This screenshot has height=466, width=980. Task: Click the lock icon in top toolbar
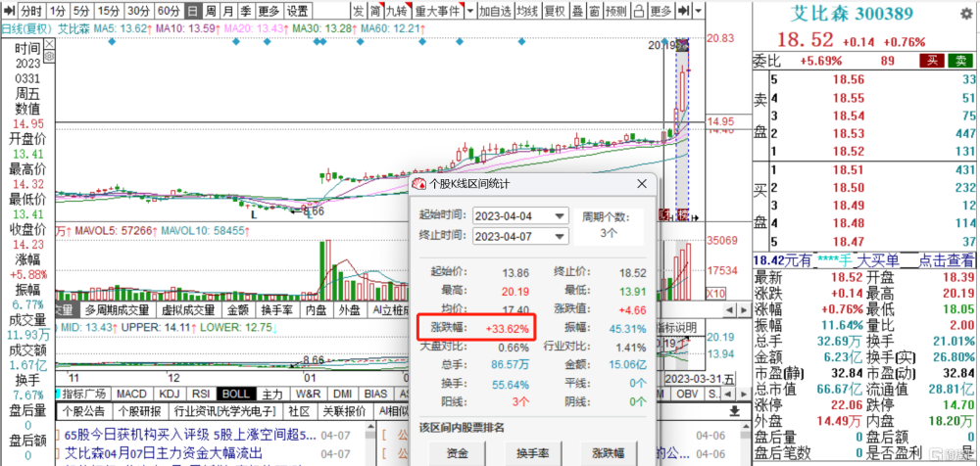[638, 10]
